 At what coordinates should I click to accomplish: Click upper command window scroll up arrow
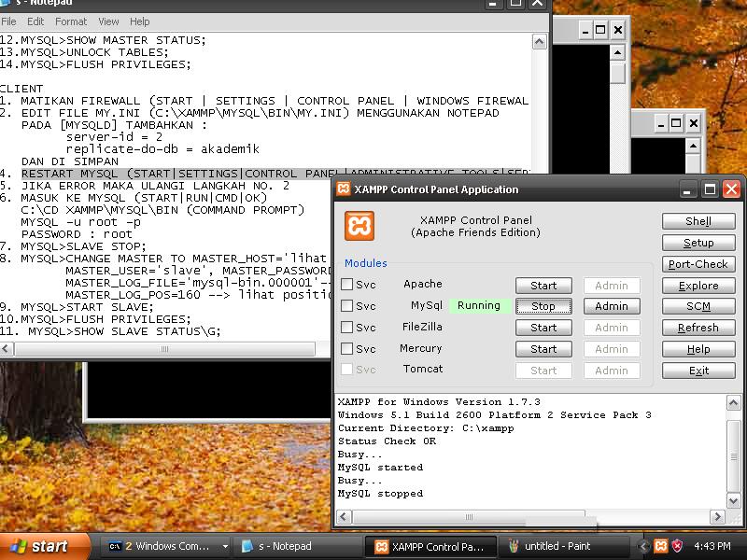[x=617, y=52]
